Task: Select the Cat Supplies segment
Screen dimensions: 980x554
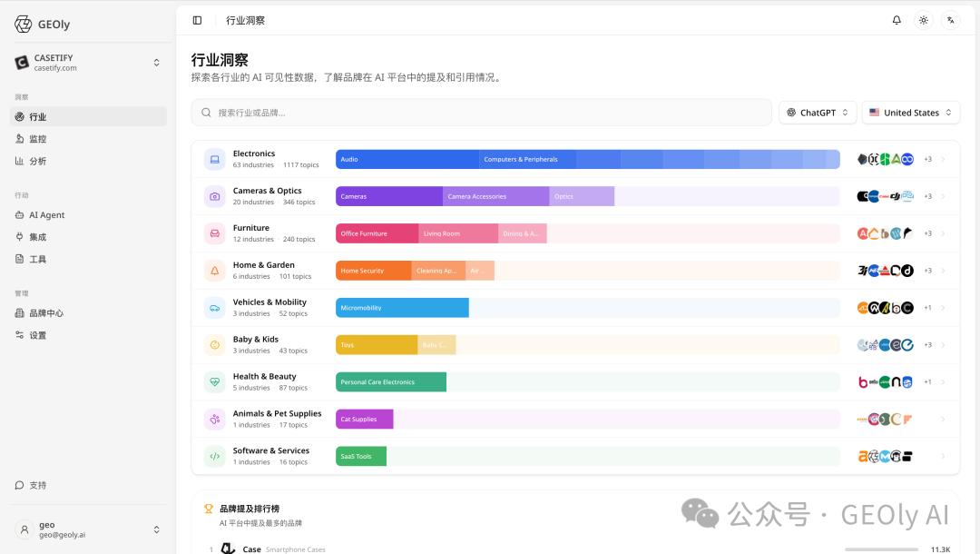Action: pyautogui.click(x=365, y=419)
